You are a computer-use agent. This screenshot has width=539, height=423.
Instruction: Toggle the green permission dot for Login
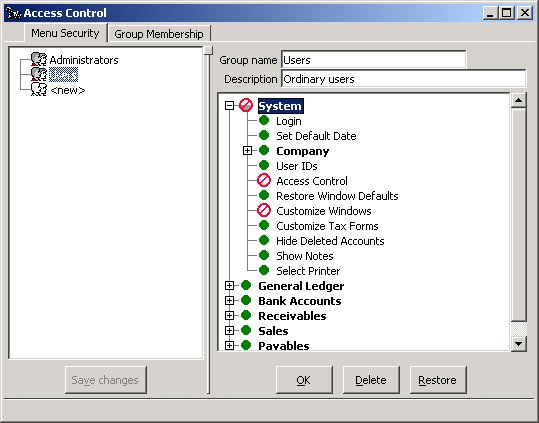click(264, 121)
